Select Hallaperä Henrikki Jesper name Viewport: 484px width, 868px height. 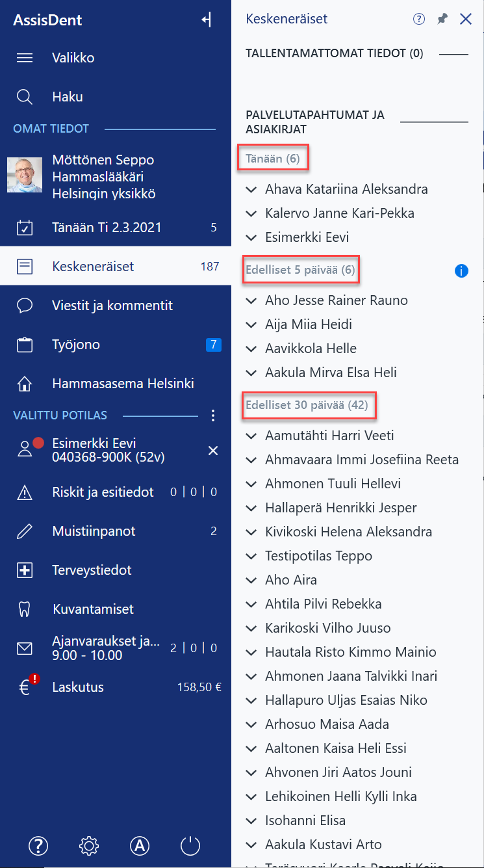(340, 508)
